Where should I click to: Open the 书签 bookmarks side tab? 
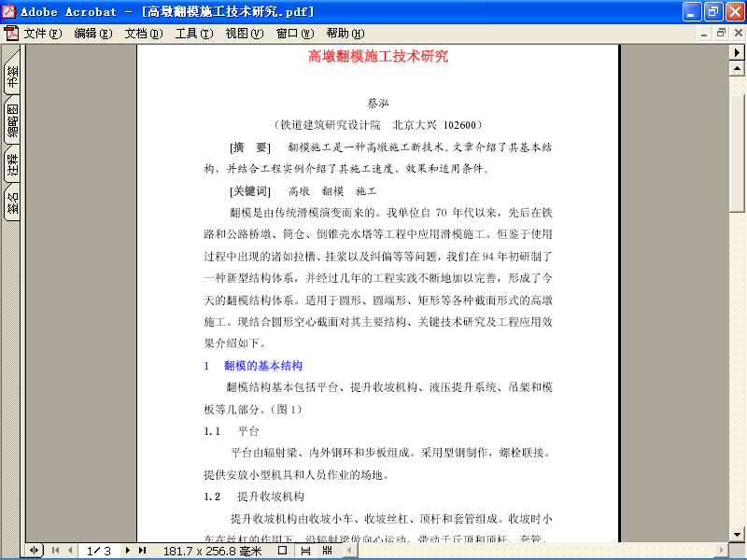12,75
